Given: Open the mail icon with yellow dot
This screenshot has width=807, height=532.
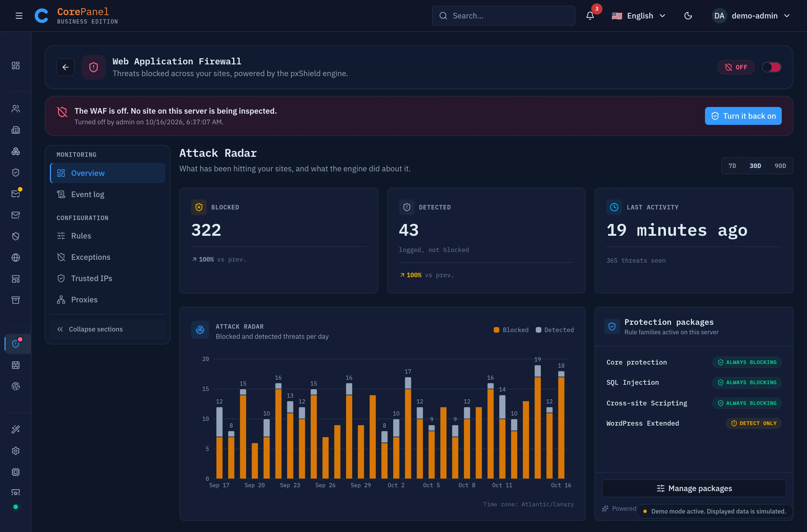Looking at the screenshot, I should click(16, 193).
